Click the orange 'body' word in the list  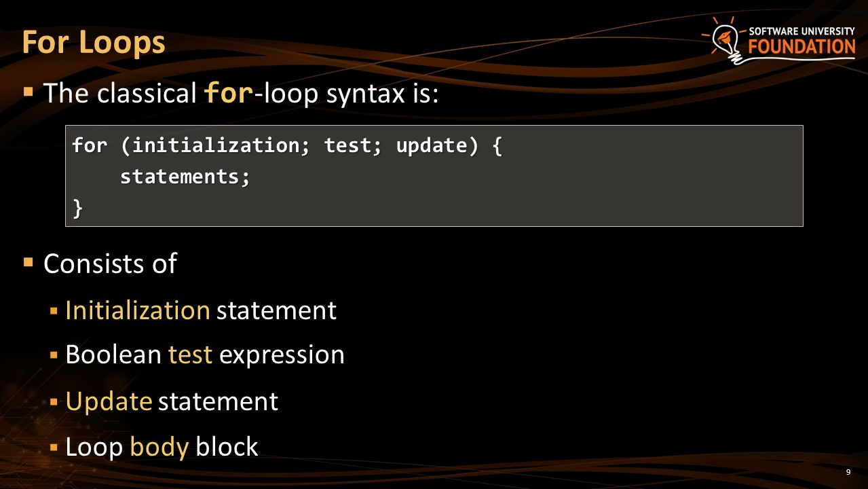[x=159, y=447]
